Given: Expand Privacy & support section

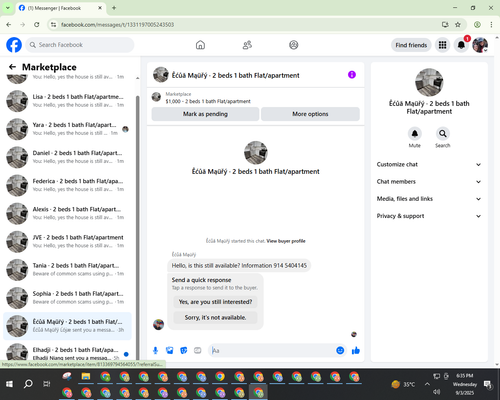Looking at the screenshot, I should [429, 216].
